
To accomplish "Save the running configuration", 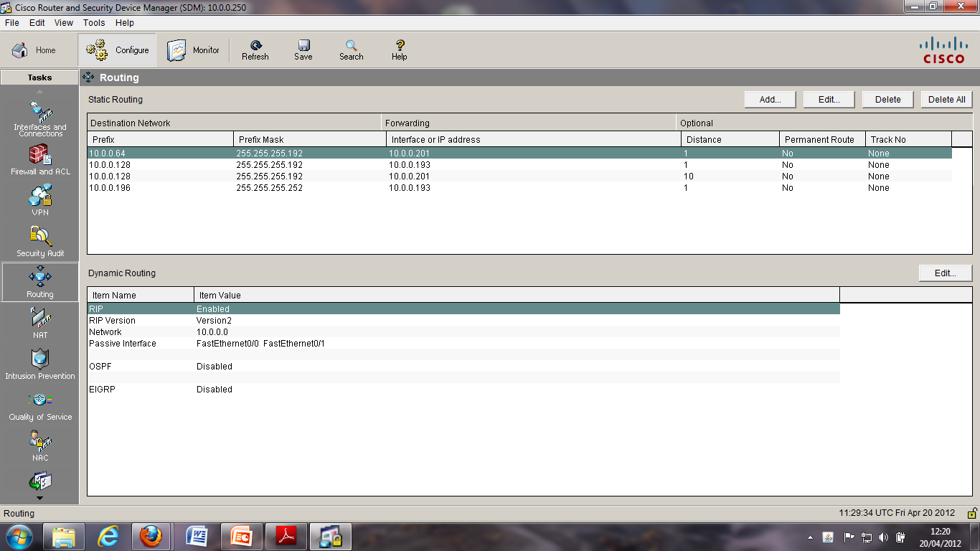I will tap(303, 50).
